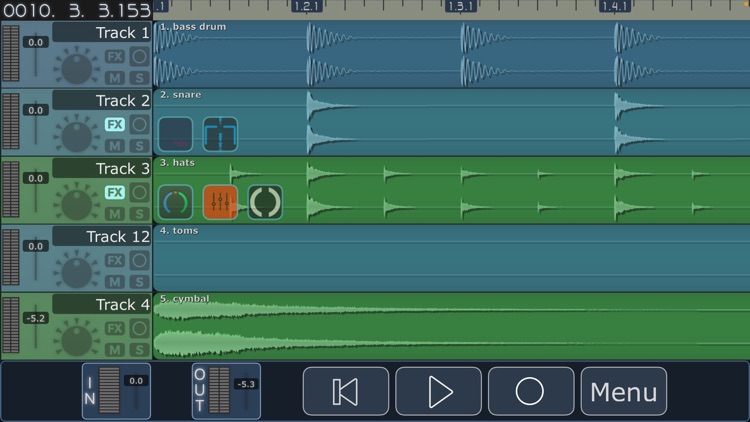Click the 1.3.1 marker on the timeline ruler
Image resolution: width=750 pixels, height=422 pixels.
(461, 7)
